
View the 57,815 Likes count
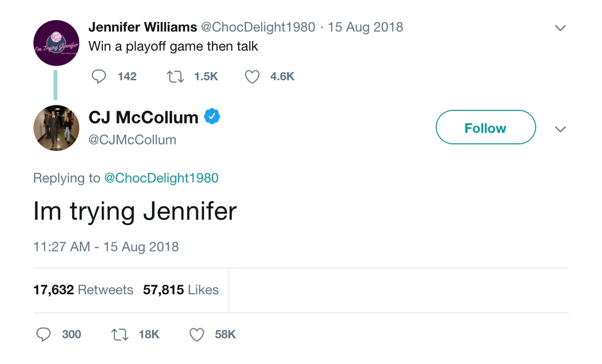point(181,290)
